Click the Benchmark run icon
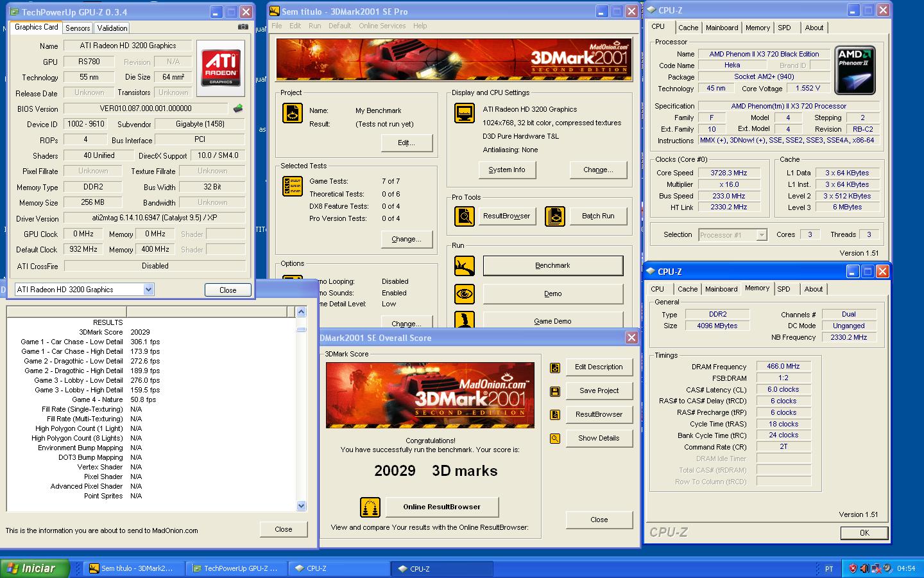Image resolution: width=924 pixels, height=578 pixels. click(464, 265)
